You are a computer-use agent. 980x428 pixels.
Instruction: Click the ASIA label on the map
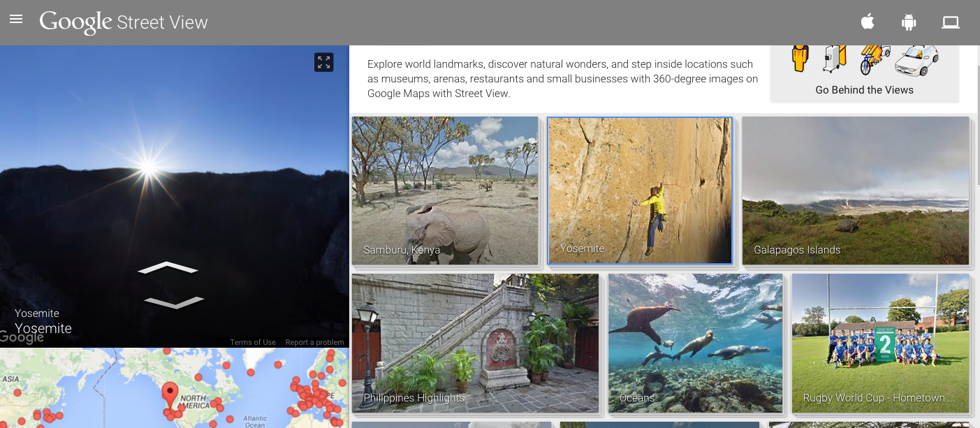[10, 378]
